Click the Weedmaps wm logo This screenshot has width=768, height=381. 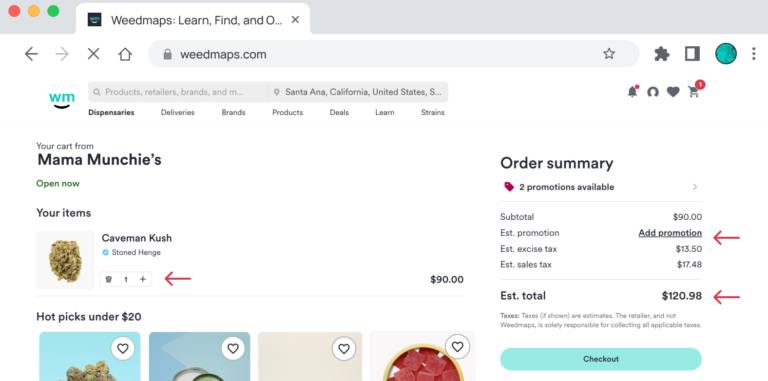[62, 99]
